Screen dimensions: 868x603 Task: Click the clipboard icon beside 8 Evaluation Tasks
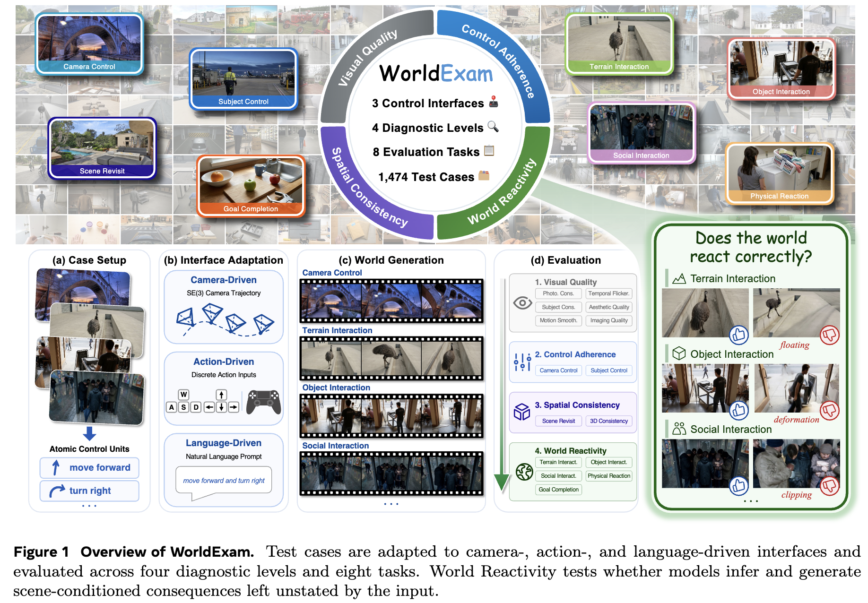point(489,151)
